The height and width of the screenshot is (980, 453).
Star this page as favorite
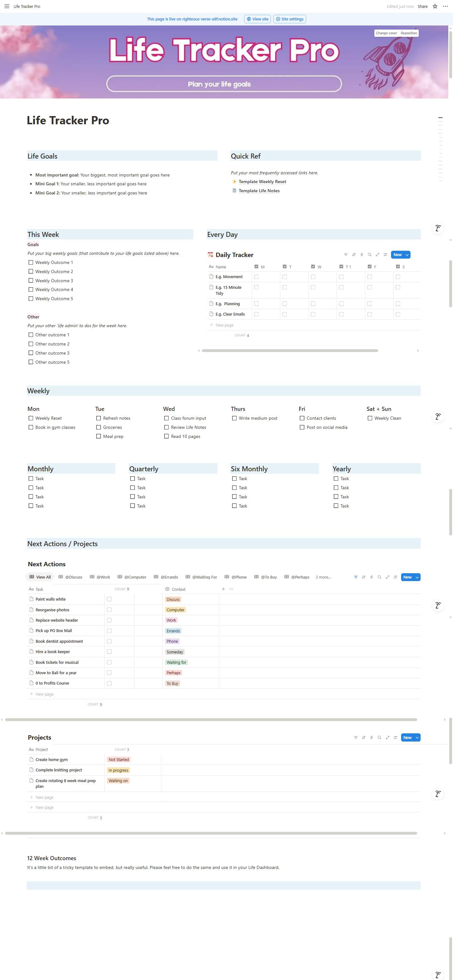click(x=435, y=7)
